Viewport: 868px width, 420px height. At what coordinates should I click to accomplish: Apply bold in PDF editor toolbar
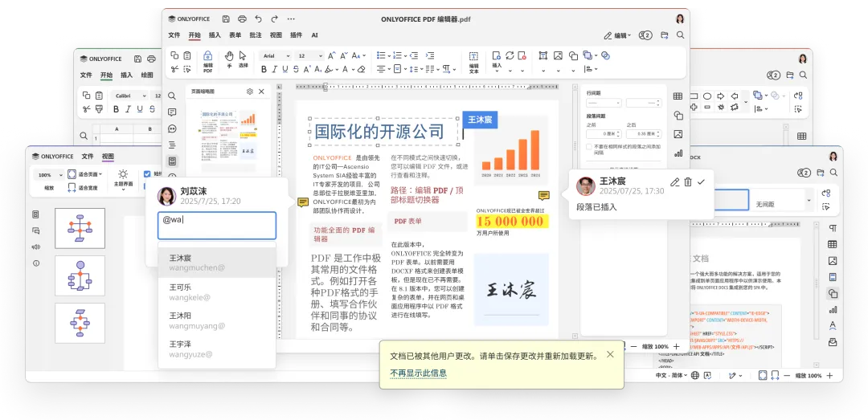(x=264, y=70)
